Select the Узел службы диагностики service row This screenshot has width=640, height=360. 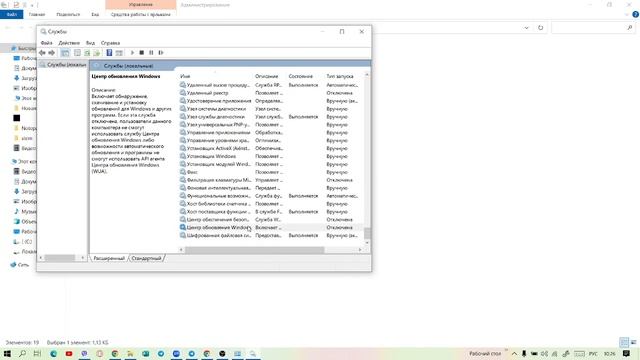tap(271, 117)
